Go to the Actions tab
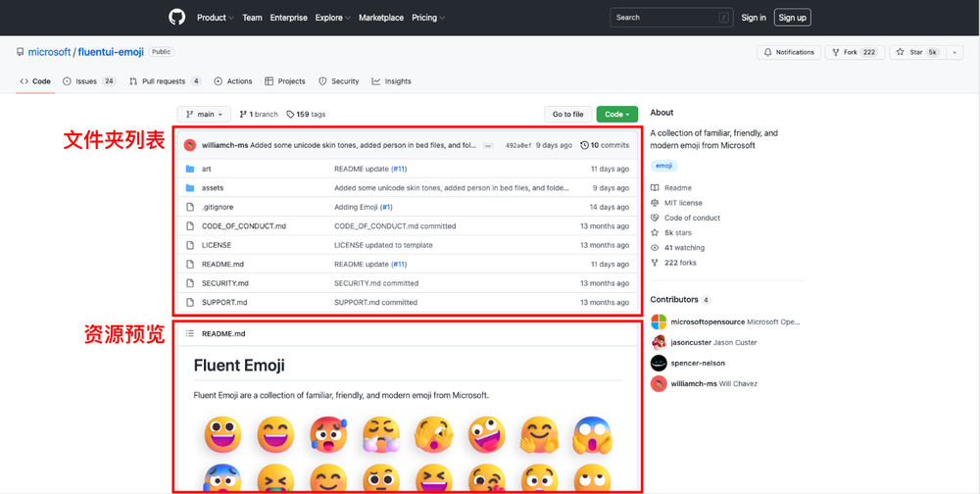 [x=232, y=81]
